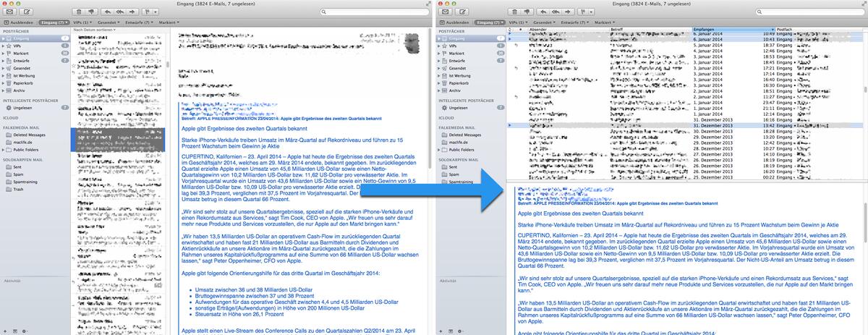Click Reply All icon in left window

tap(120, 12)
